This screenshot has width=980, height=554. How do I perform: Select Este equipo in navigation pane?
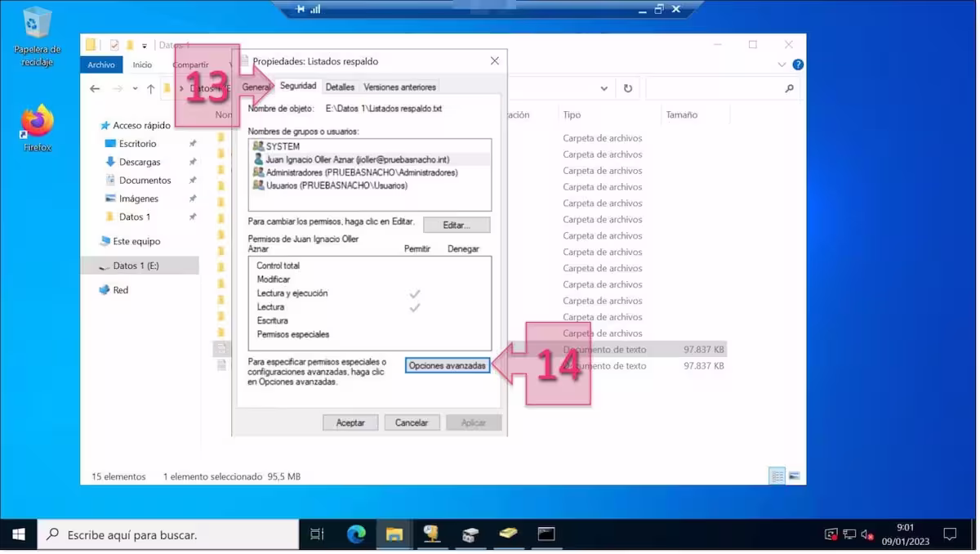tap(136, 241)
